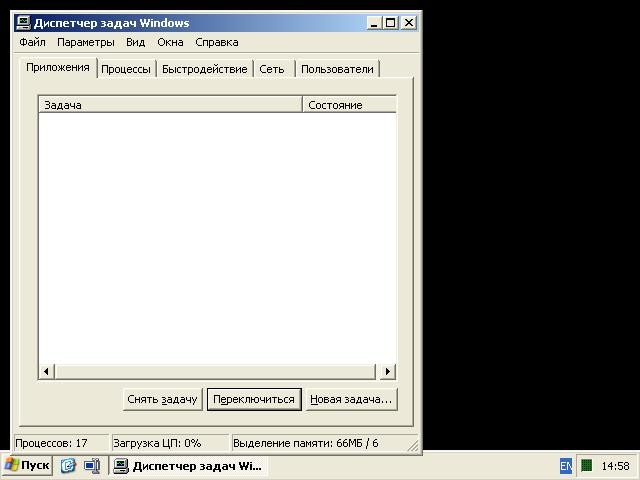The image size is (640, 480).
Task: Switch to the Процессы tab
Action: pyautogui.click(x=126, y=69)
